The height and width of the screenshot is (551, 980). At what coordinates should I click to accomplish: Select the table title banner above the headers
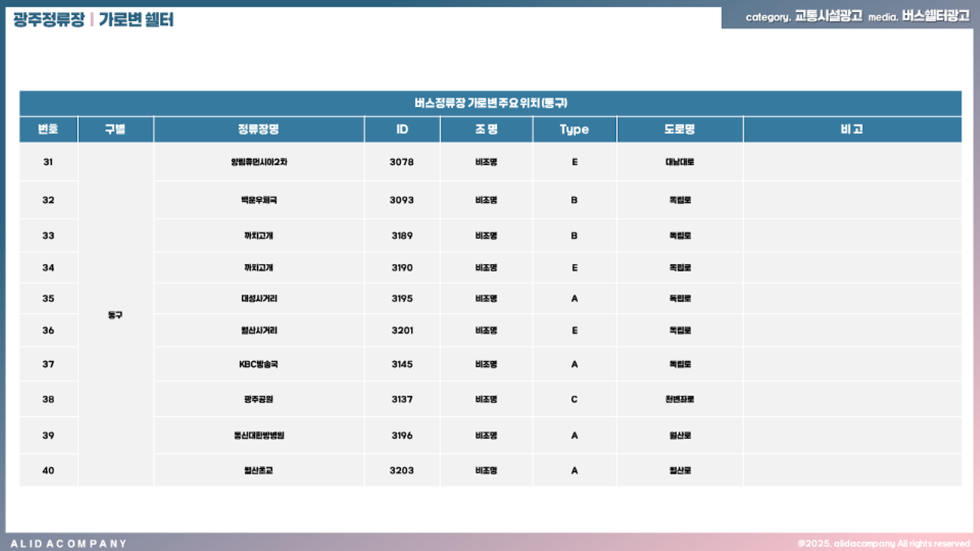[x=490, y=103]
